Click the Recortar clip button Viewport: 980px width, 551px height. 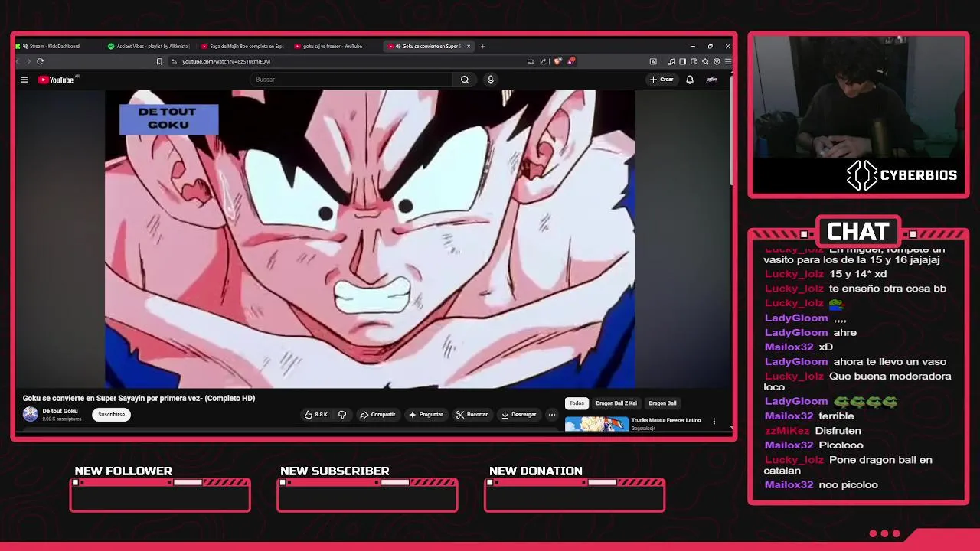click(x=472, y=415)
